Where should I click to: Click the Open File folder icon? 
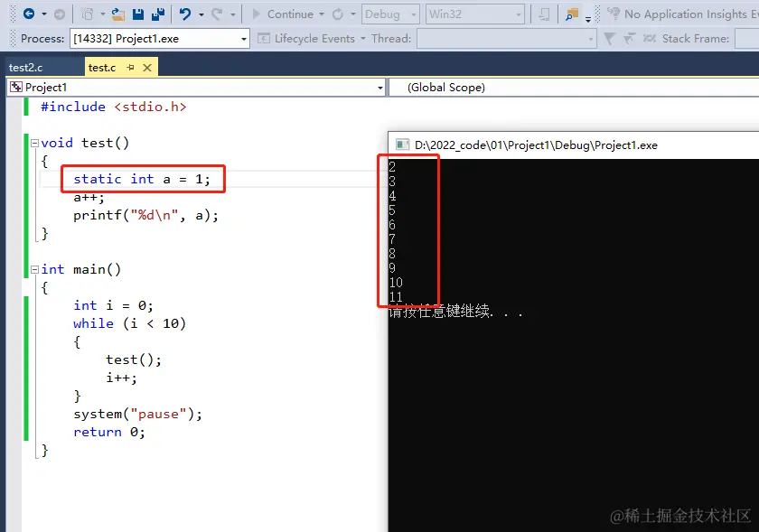(117, 14)
